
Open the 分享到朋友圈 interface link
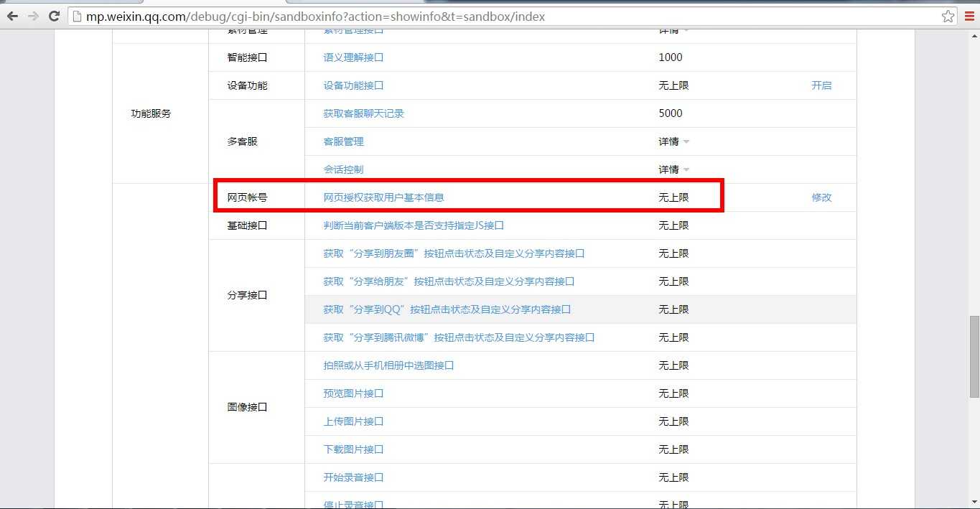click(454, 253)
